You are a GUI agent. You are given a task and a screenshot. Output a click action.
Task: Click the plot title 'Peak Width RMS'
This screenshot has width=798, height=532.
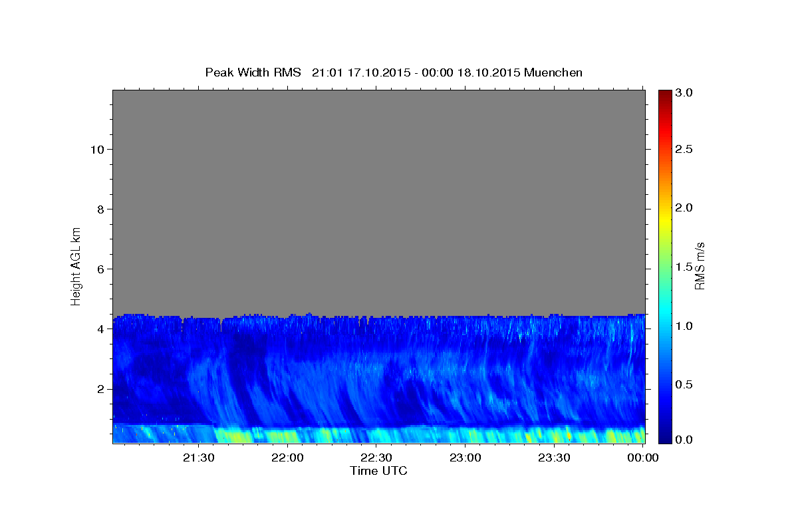click(x=253, y=72)
